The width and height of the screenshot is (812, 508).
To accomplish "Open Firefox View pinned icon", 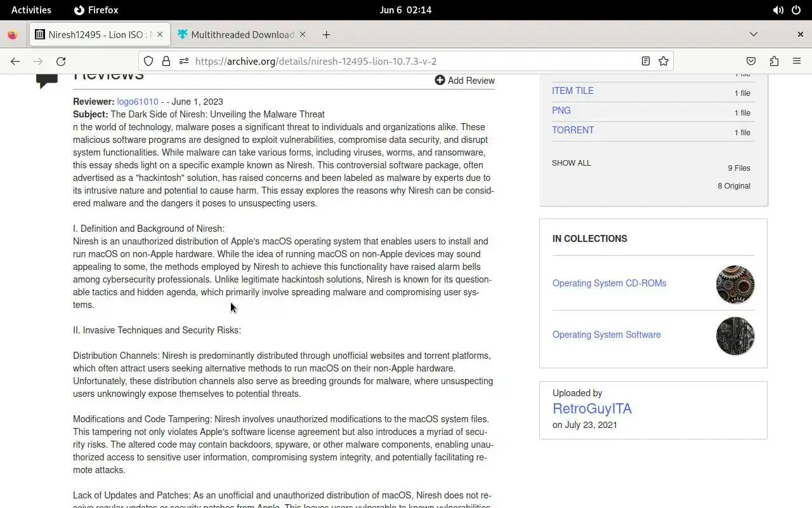I will coord(13,34).
